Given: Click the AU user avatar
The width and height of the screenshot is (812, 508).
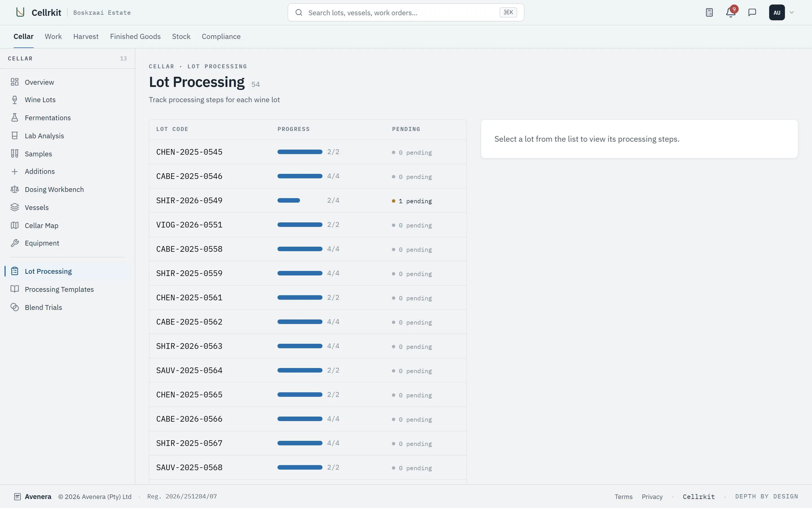Looking at the screenshot, I should [x=777, y=12].
